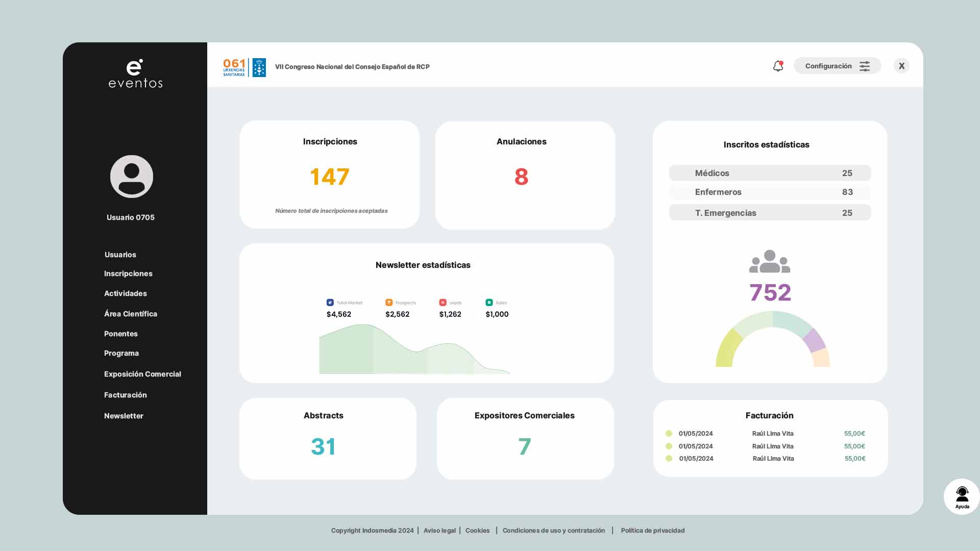Open notifications via the bell icon
The height and width of the screenshot is (551, 980).
(x=778, y=66)
